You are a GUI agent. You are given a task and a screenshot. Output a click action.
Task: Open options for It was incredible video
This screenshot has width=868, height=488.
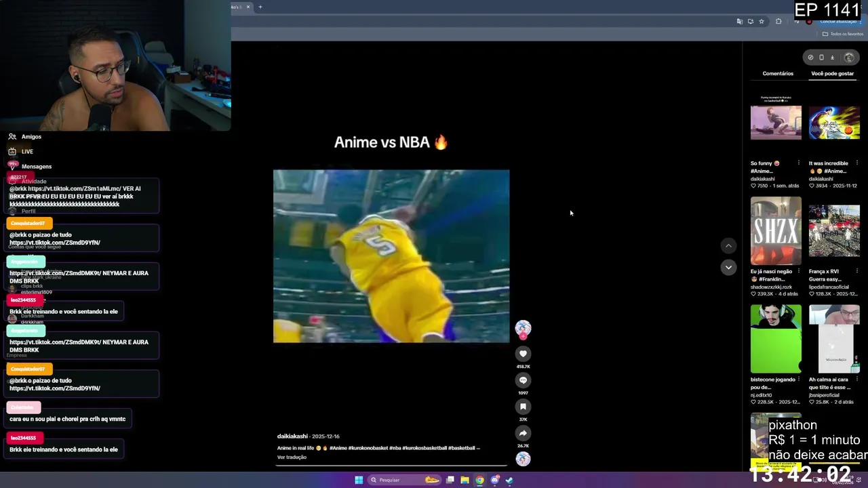(856, 163)
